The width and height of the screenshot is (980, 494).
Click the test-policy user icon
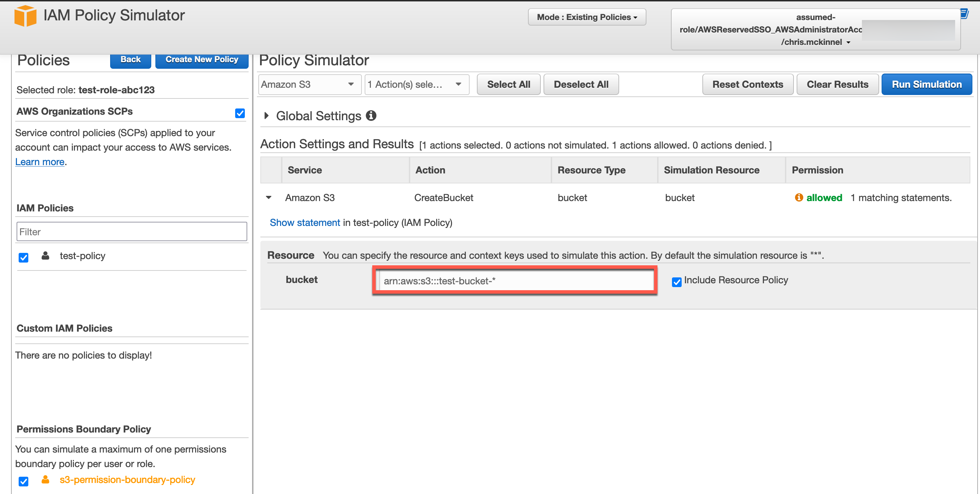pos(45,255)
